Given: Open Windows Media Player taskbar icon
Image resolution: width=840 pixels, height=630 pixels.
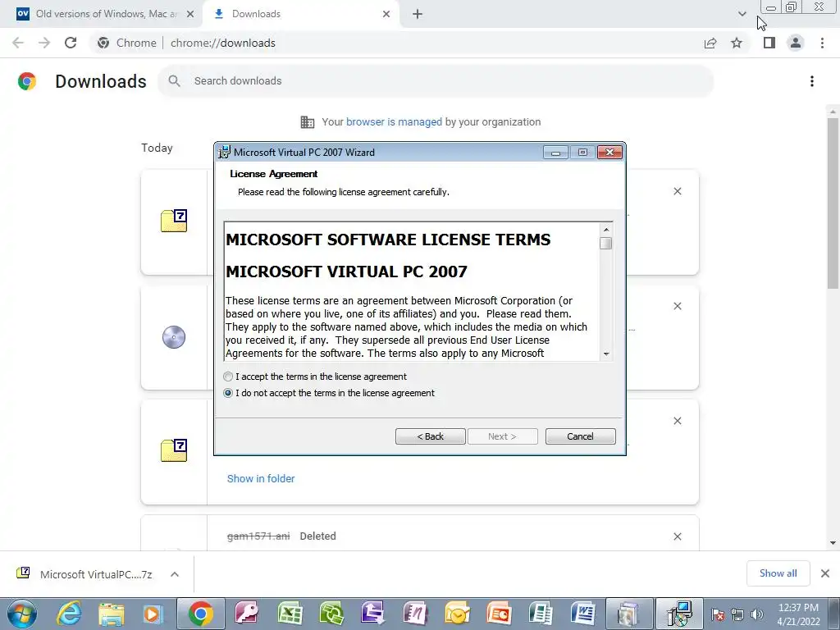Looking at the screenshot, I should tap(152, 614).
